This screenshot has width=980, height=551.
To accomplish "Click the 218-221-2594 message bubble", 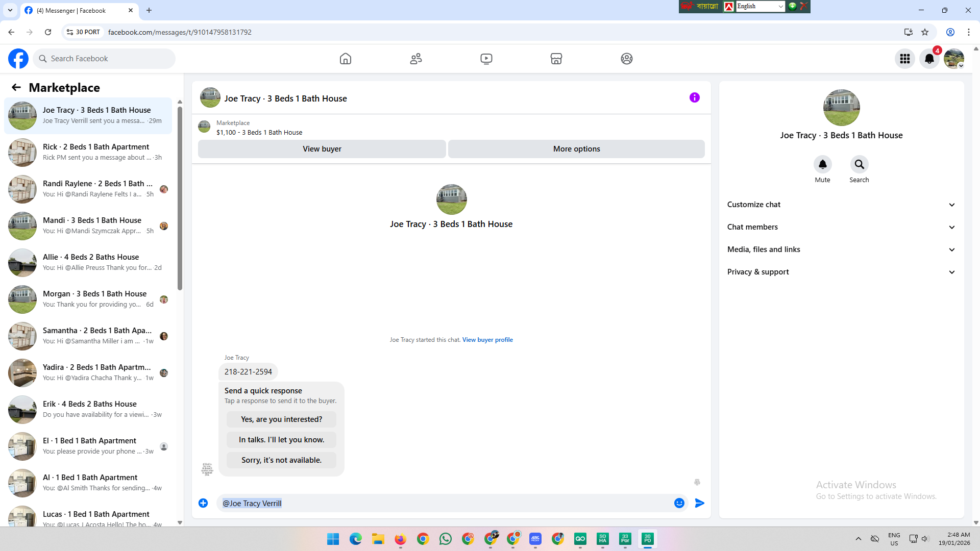I will [248, 372].
